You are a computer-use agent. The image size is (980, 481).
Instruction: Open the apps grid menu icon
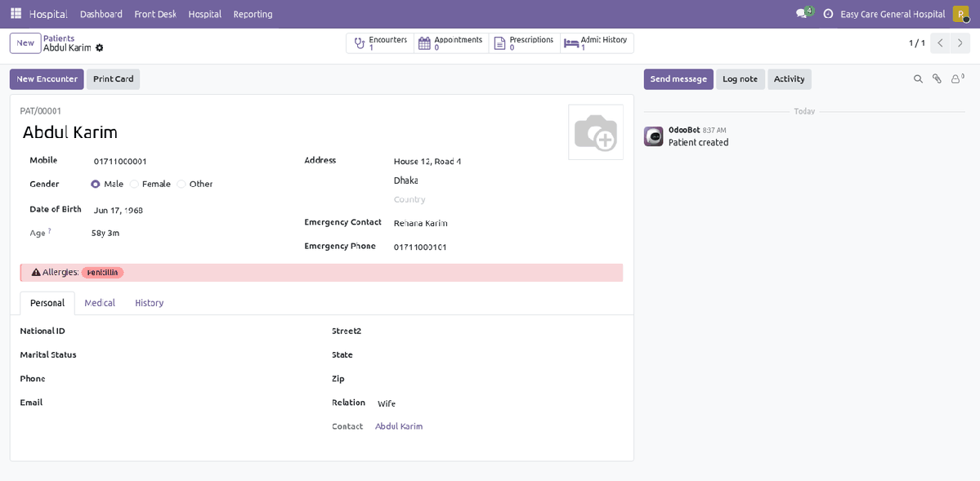(x=16, y=14)
